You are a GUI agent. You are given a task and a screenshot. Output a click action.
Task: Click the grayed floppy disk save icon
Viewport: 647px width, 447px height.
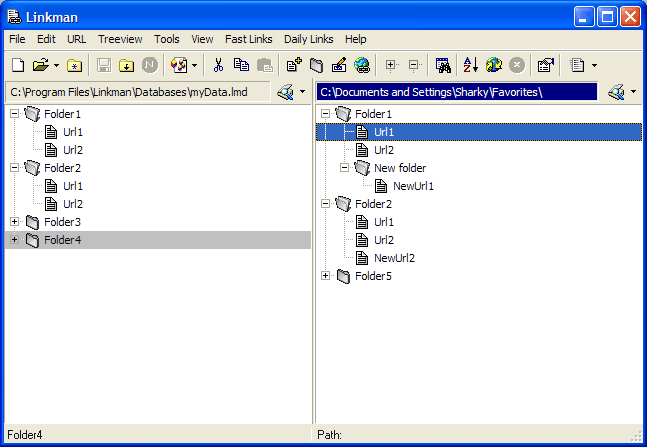tap(104, 65)
